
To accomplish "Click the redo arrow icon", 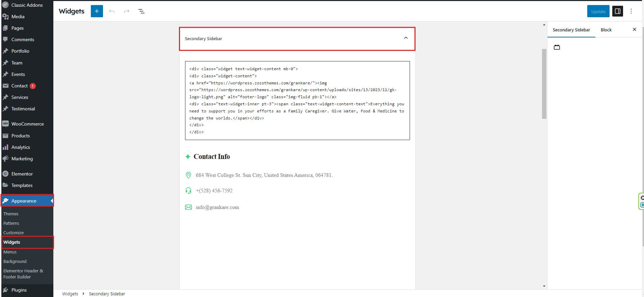I will tap(127, 11).
